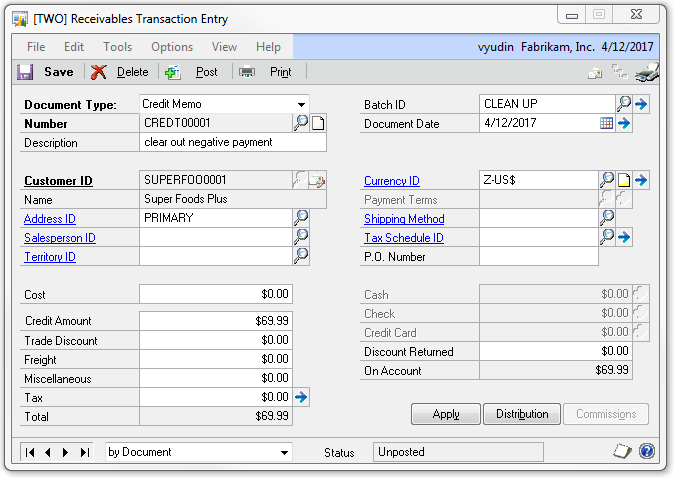Click the Batch ID expansion arrow
The width and height of the screenshot is (674, 478).
pos(641,103)
